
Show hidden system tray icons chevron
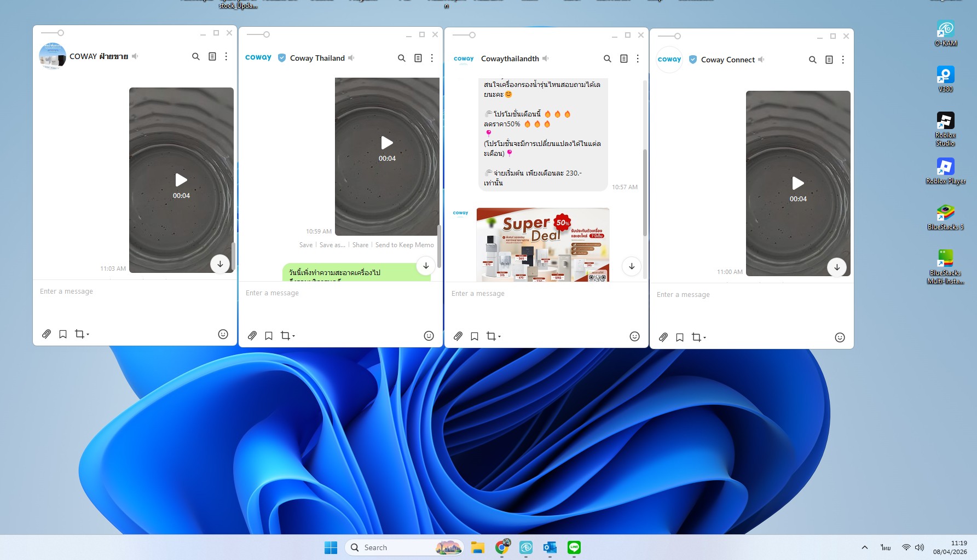click(865, 547)
